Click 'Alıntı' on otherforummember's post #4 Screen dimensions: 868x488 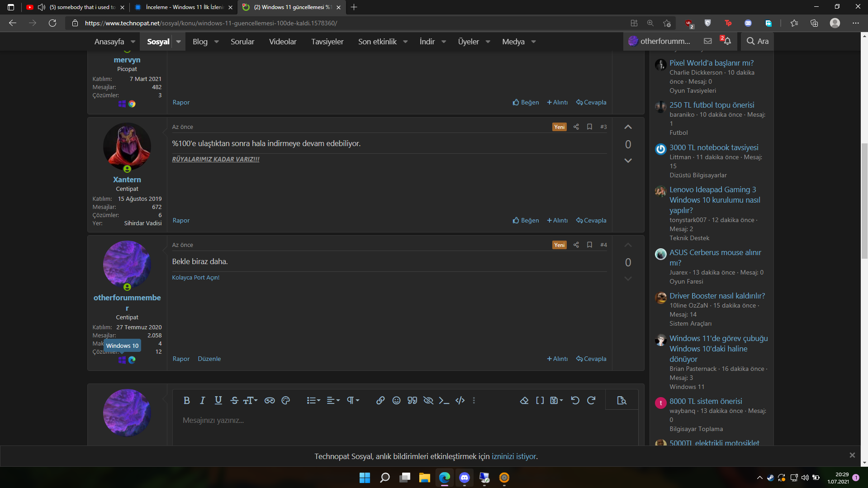pos(557,359)
